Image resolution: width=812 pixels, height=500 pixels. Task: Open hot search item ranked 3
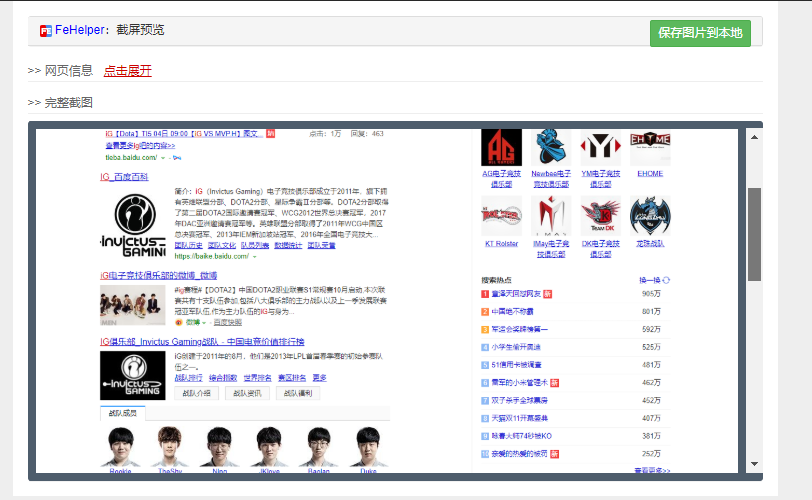(x=519, y=329)
